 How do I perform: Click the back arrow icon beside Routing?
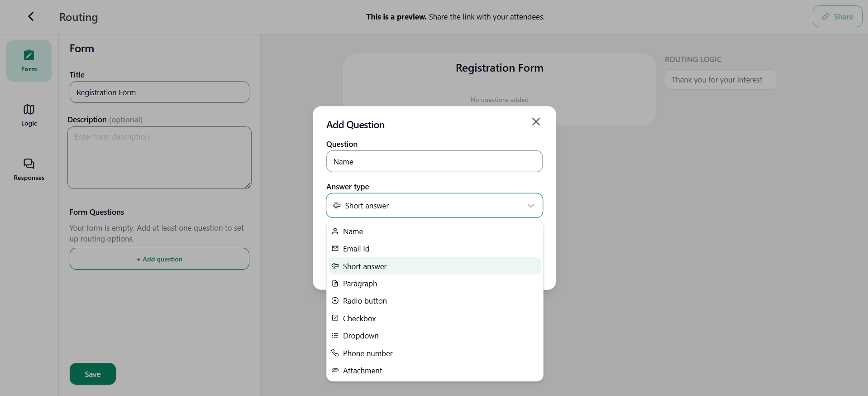pyautogui.click(x=31, y=17)
